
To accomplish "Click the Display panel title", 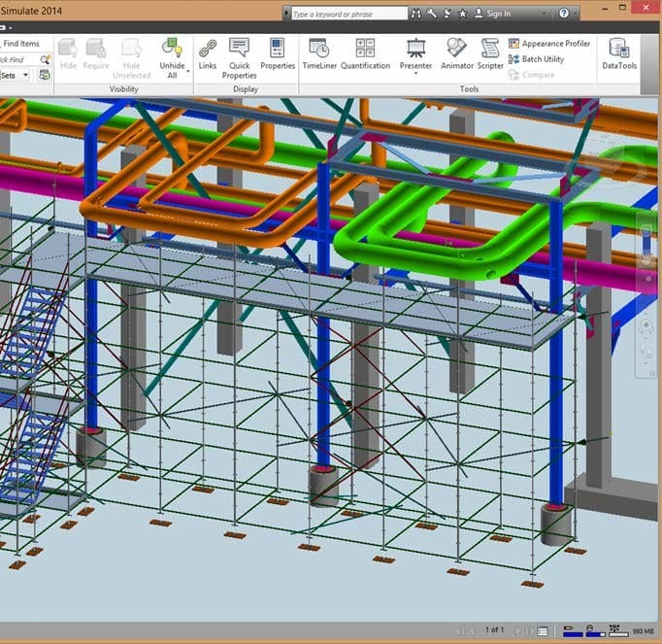I will click(x=246, y=89).
